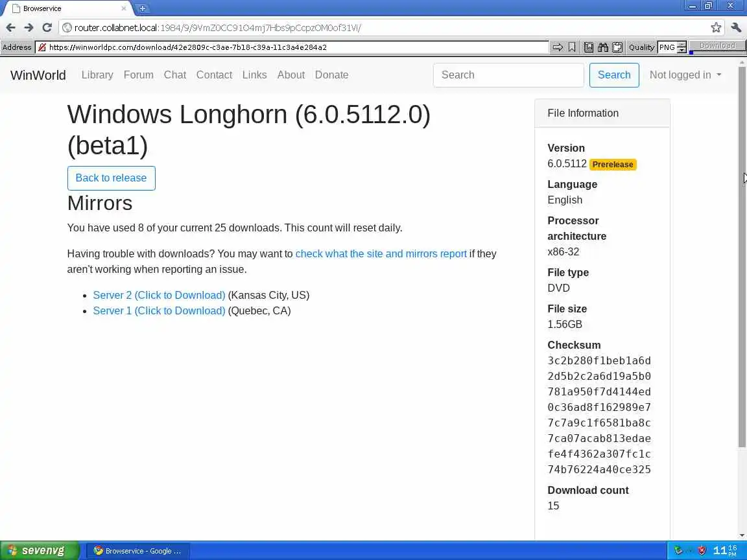Open the sevenvg Start button
The height and width of the screenshot is (560, 747).
point(40,550)
